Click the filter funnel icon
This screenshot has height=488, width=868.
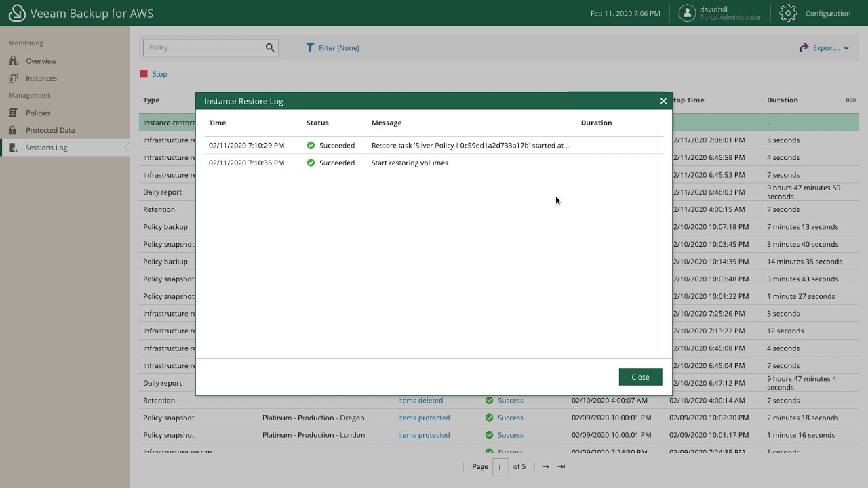click(310, 47)
